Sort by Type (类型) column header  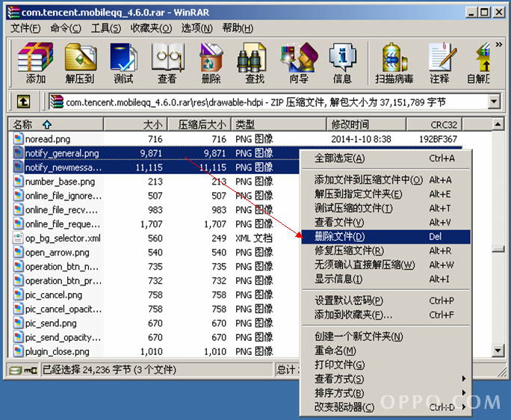[279, 125]
